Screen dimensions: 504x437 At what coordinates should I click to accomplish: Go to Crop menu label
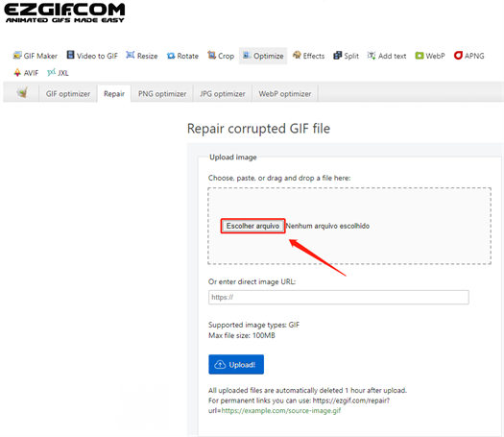click(226, 56)
